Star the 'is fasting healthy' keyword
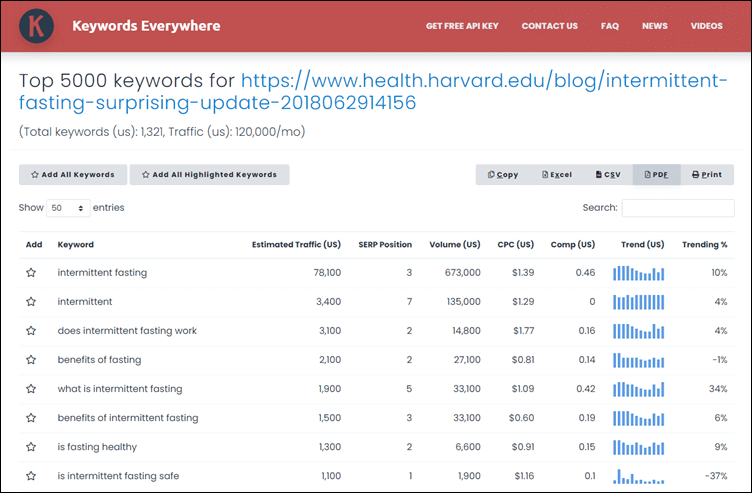752x493 pixels. 31,447
